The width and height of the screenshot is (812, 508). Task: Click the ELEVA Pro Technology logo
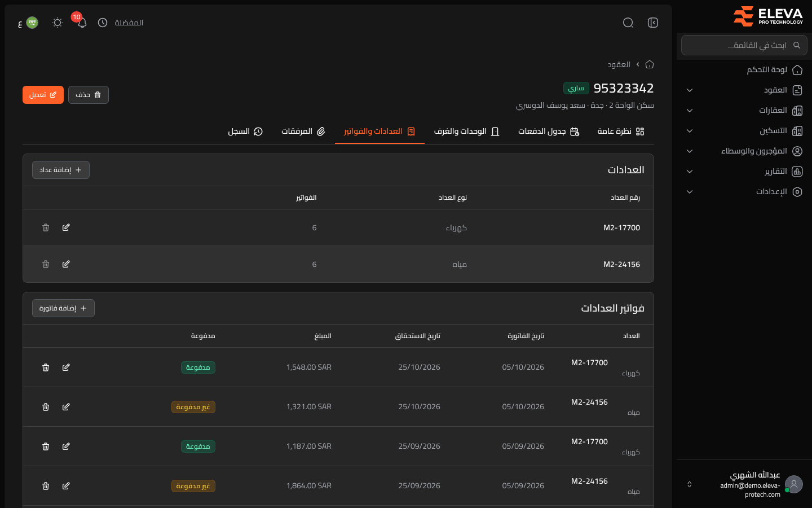click(768, 16)
